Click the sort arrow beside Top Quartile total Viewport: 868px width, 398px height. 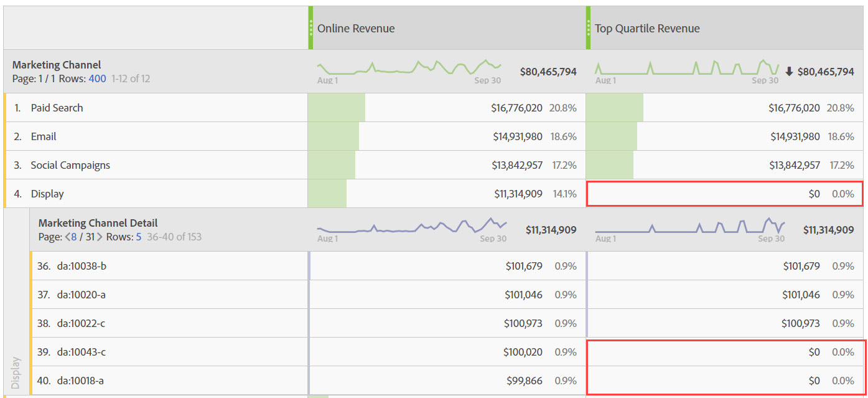tap(789, 72)
